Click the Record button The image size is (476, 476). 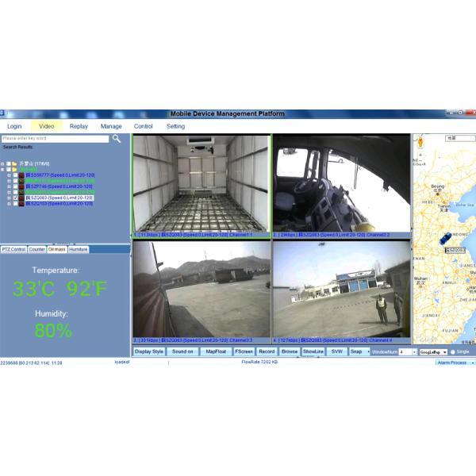click(x=267, y=351)
